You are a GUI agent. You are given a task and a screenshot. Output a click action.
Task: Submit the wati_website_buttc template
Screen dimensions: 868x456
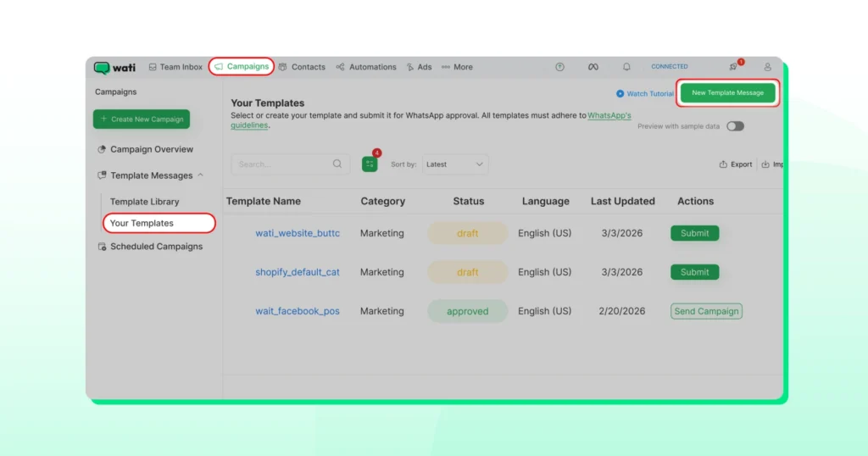click(695, 234)
